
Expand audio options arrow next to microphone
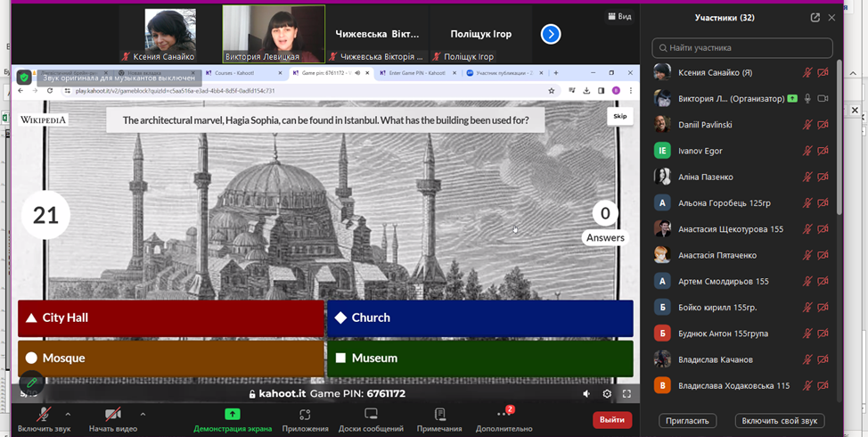pyautogui.click(x=68, y=414)
